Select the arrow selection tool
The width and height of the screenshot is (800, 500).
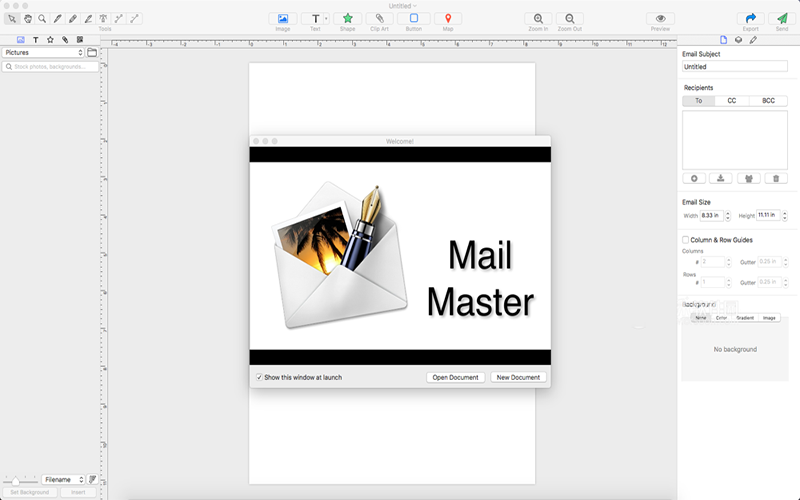coord(12,19)
